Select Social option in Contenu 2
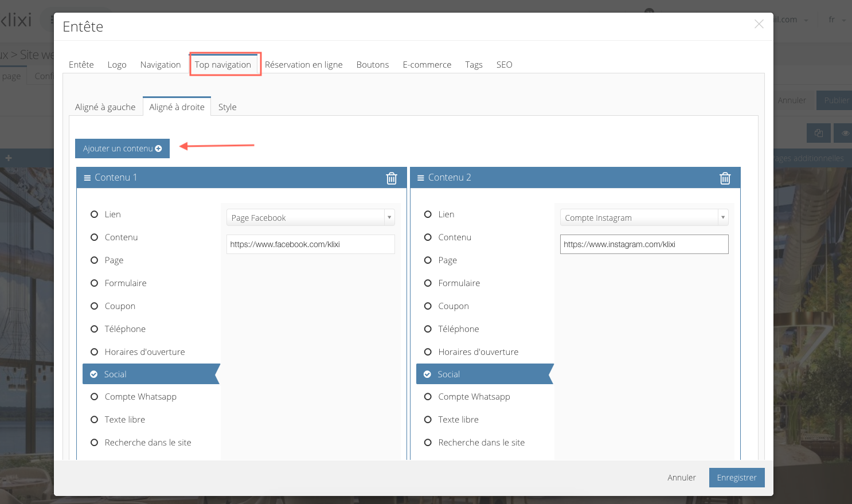This screenshot has height=504, width=852. pyautogui.click(x=484, y=374)
